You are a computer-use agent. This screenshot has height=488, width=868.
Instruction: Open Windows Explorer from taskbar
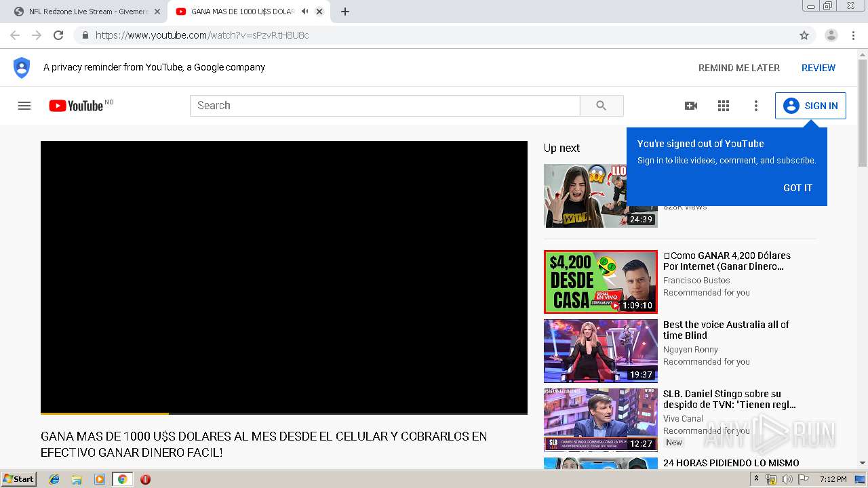pyautogui.click(x=77, y=479)
